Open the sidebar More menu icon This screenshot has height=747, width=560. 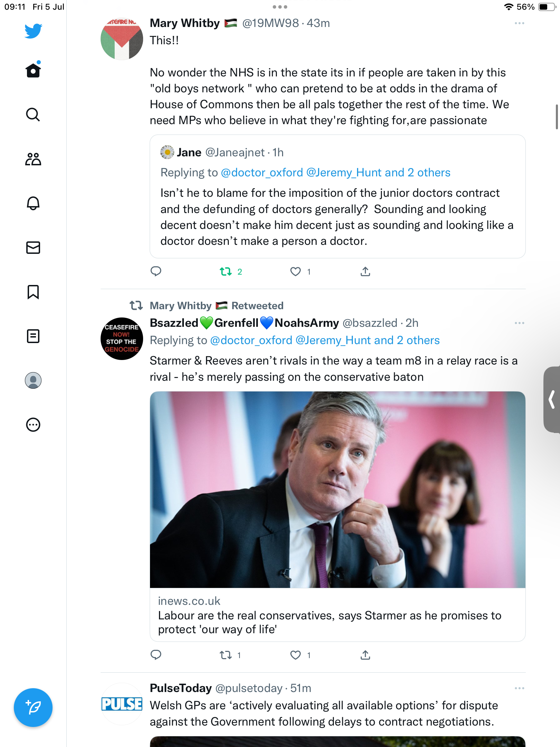point(33,425)
